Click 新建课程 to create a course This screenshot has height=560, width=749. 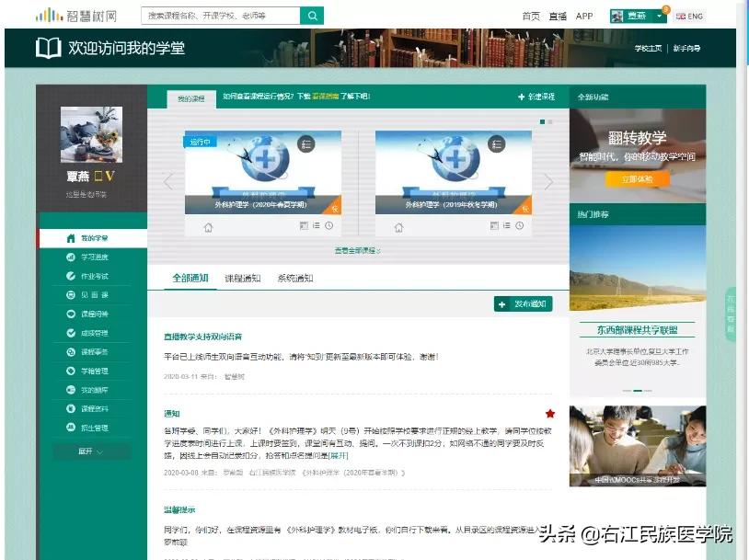(x=535, y=97)
